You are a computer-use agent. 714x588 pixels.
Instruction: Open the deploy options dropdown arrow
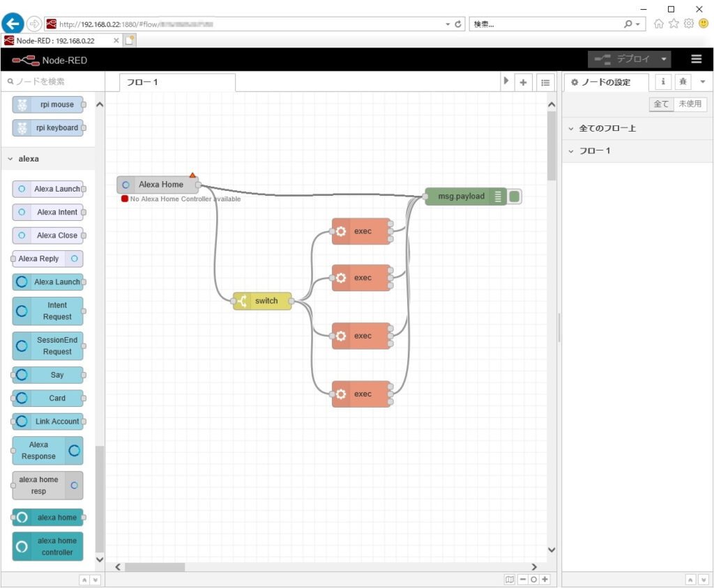click(x=664, y=59)
